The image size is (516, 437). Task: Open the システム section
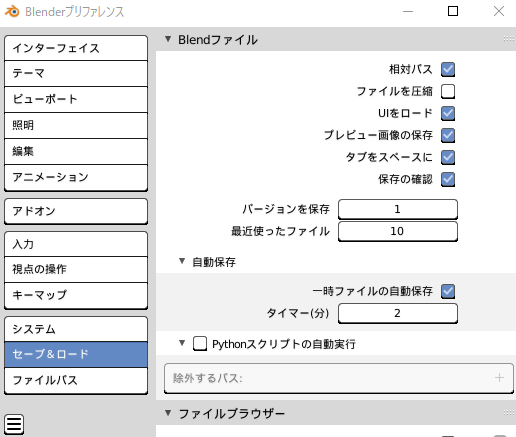click(x=76, y=329)
